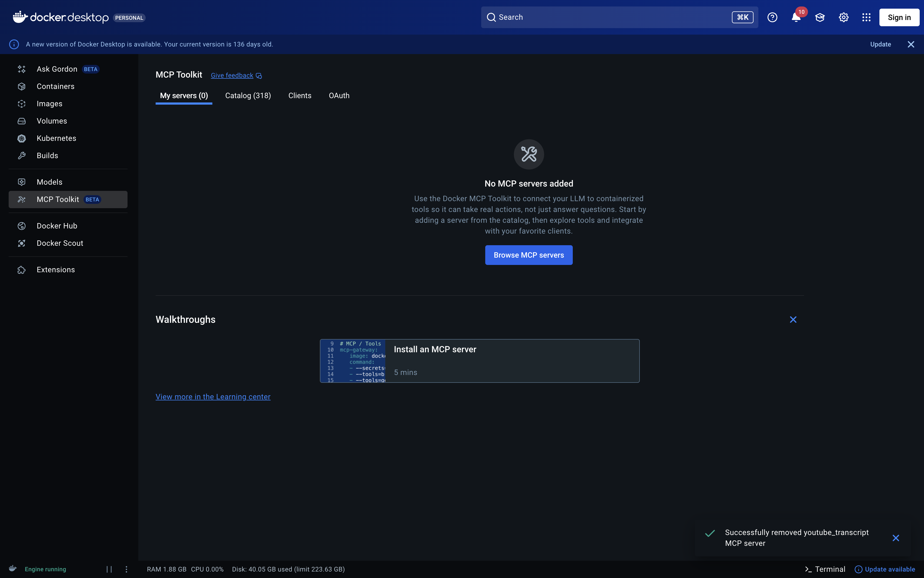Open the Terminal panel
Screen dimensions: 924x578
(x=825, y=569)
